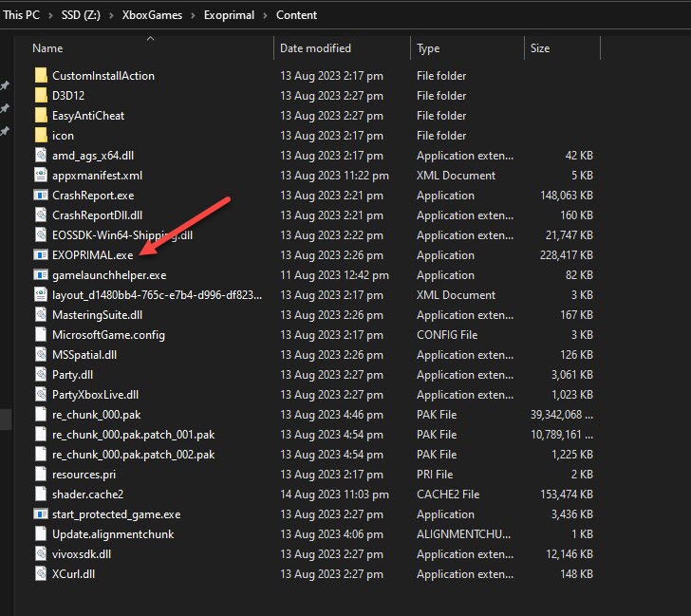Click the 14 Aug 2023 11:03 pm date
The height and width of the screenshot is (616, 691).
(x=334, y=495)
